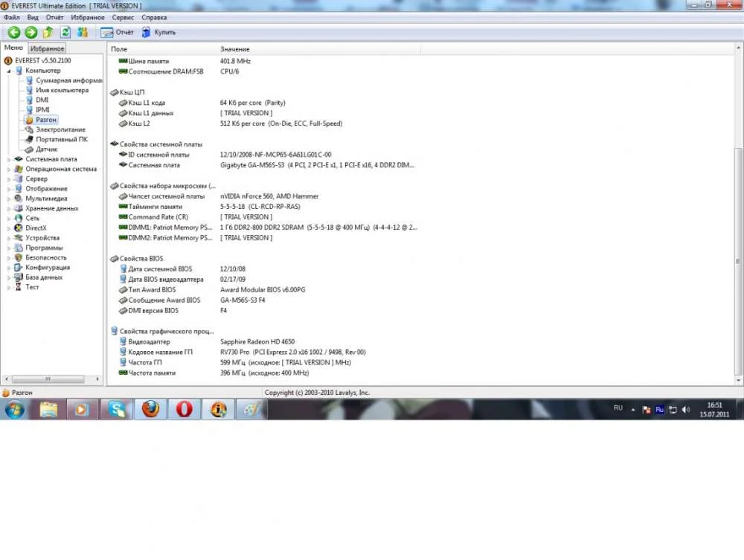Collapse the Компьютер tree node
The image size is (744, 560).
[x=8, y=71]
